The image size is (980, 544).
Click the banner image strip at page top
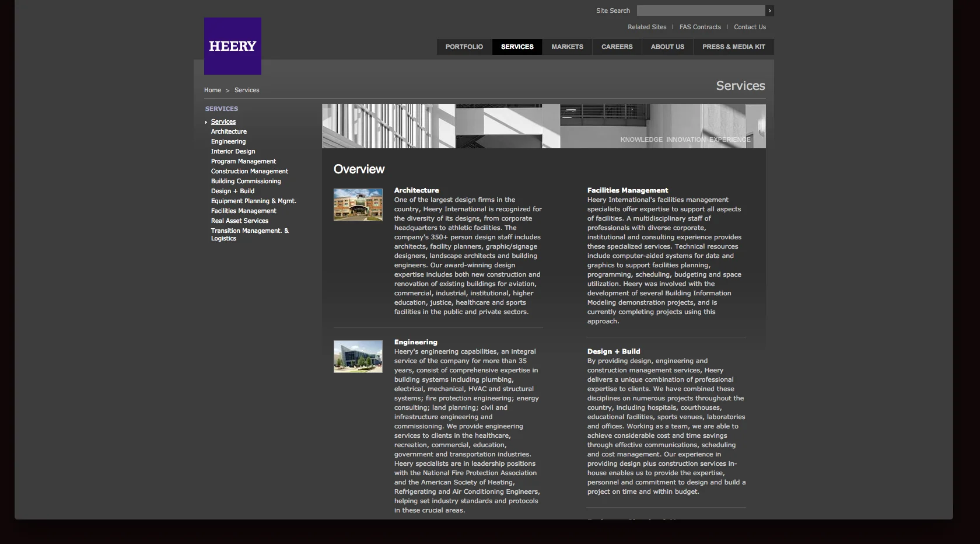point(542,126)
